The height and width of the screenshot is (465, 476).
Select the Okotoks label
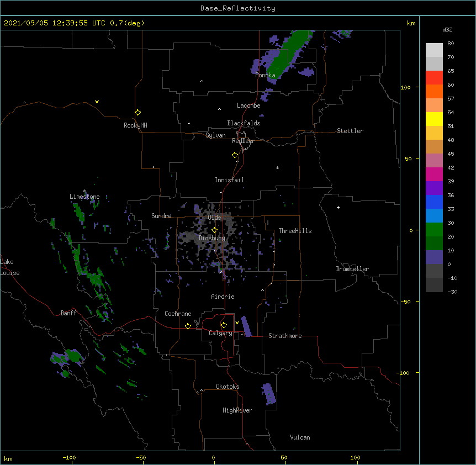tap(228, 387)
